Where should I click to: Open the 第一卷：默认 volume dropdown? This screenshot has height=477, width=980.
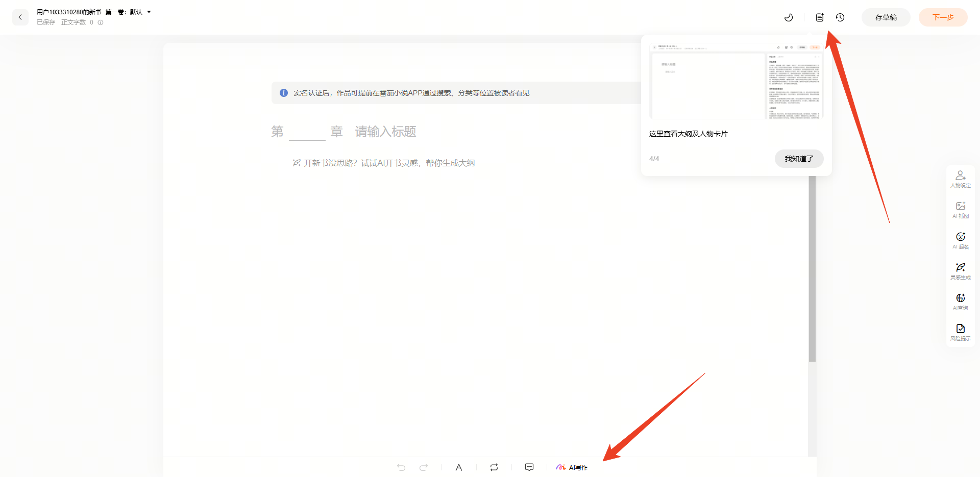(128, 12)
